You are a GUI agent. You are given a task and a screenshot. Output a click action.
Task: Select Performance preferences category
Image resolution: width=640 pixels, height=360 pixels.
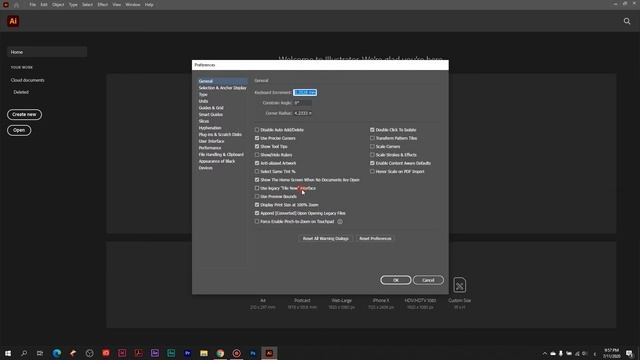(210, 148)
